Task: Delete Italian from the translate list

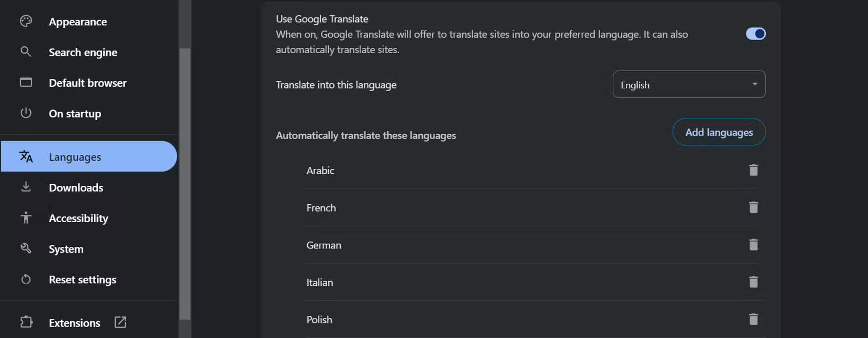Action: click(753, 282)
